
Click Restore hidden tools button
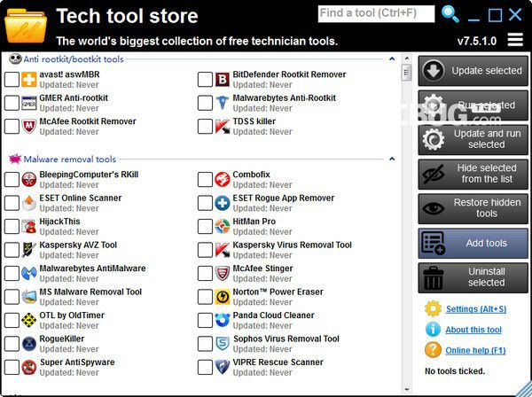click(x=473, y=209)
